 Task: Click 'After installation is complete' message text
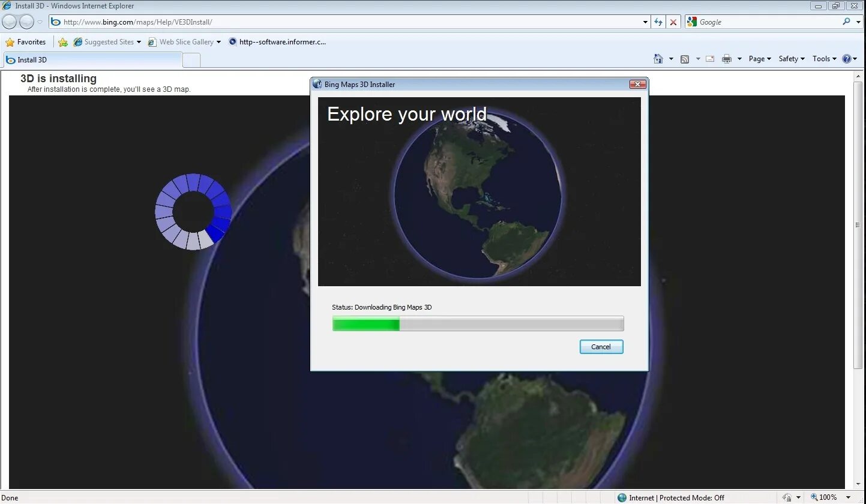(x=109, y=89)
